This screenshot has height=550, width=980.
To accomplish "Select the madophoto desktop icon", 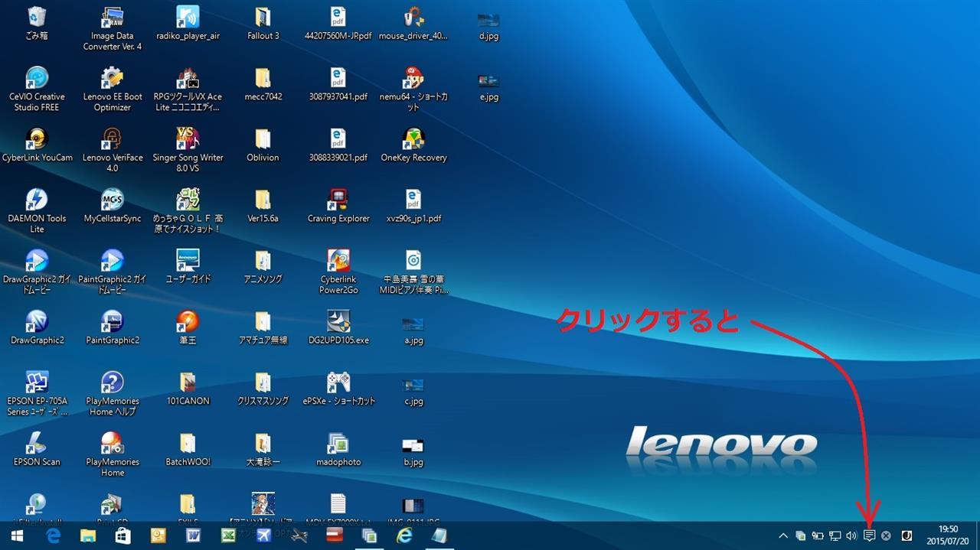I will click(x=338, y=449).
